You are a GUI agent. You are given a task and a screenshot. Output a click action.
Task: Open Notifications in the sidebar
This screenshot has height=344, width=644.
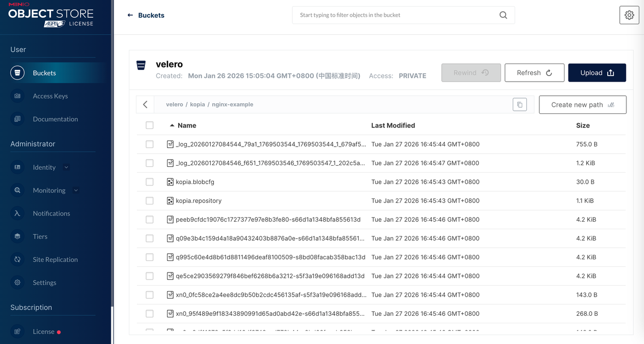pos(51,214)
